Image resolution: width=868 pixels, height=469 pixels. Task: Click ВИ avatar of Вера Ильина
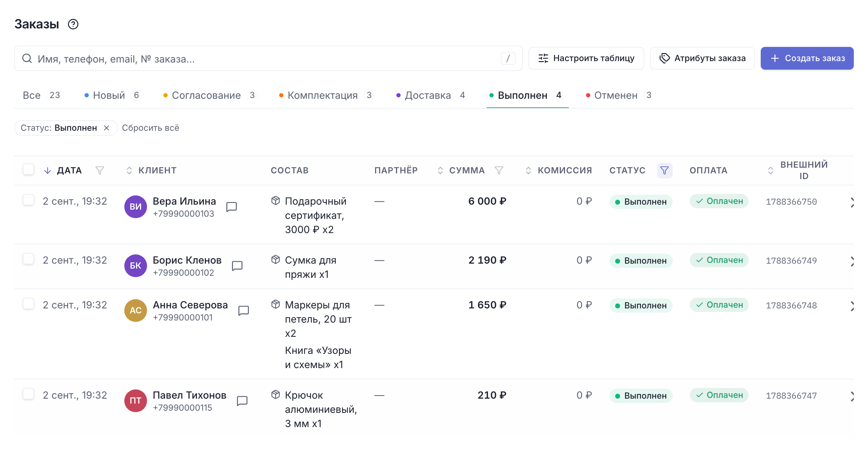click(x=136, y=207)
